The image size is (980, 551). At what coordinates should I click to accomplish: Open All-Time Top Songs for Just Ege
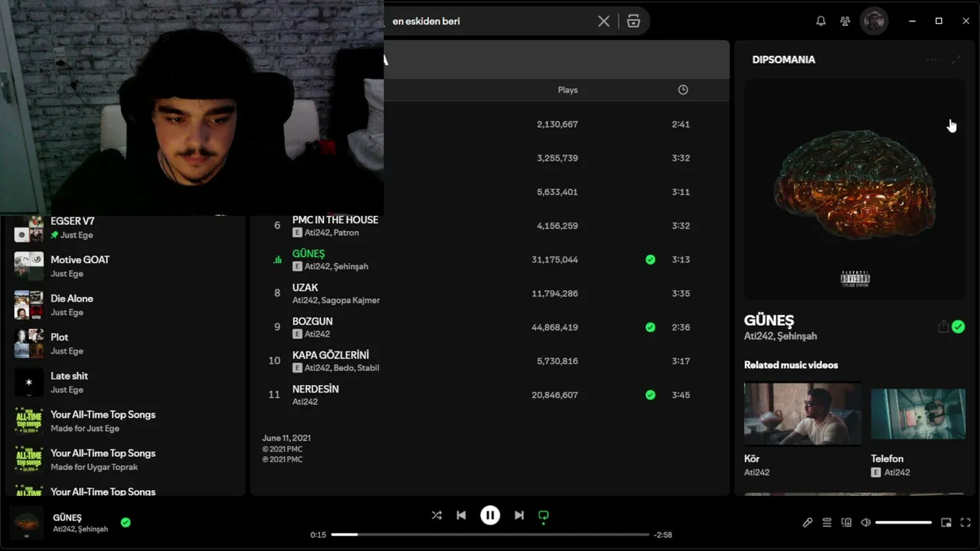(125, 421)
